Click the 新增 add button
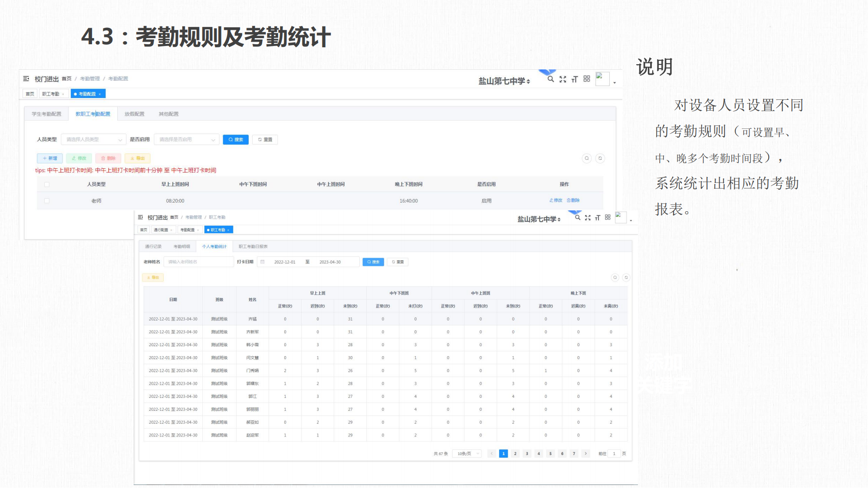 click(50, 158)
